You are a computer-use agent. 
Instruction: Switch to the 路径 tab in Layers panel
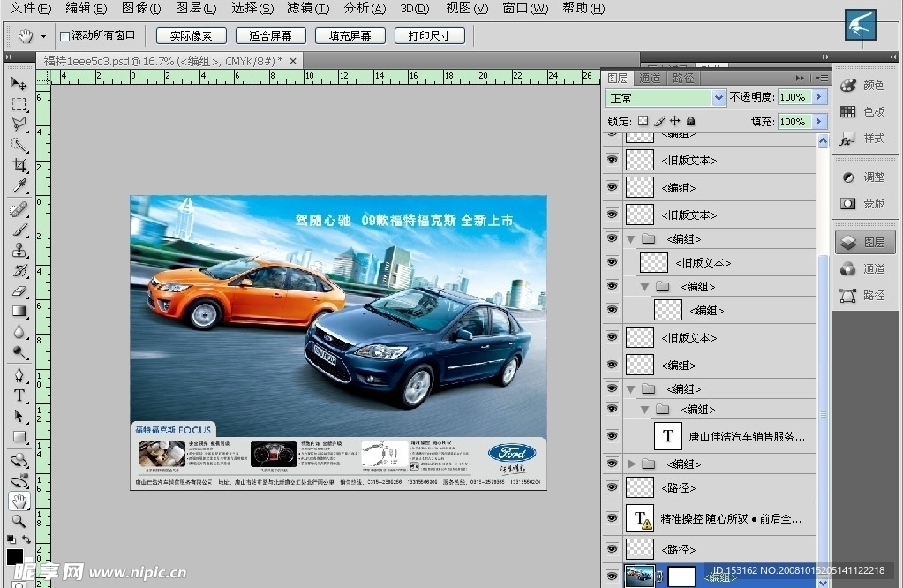pyautogui.click(x=683, y=78)
